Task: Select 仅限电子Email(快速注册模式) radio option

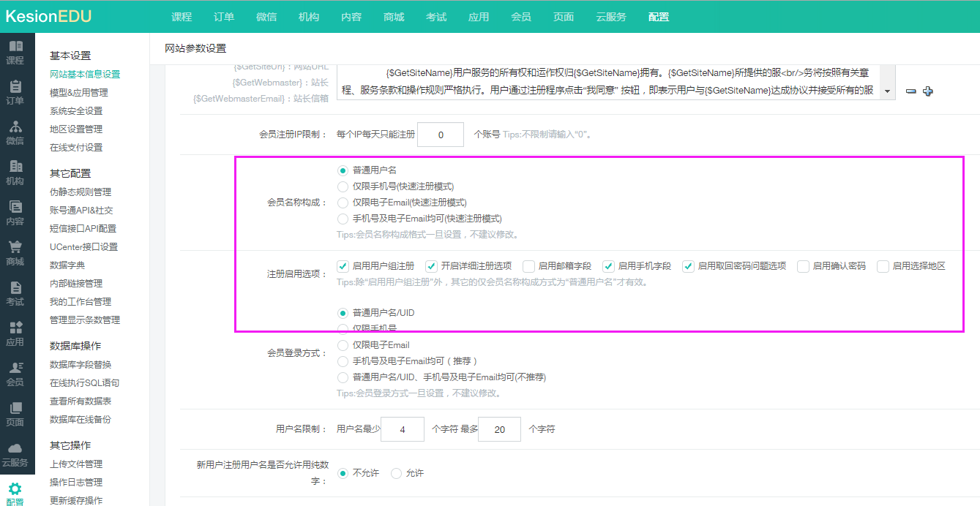Action: pos(343,203)
